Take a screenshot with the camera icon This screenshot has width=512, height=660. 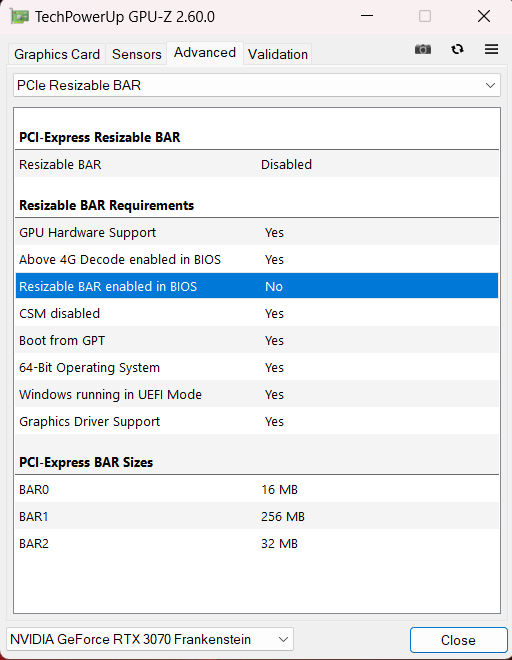click(x=423, y=50)
